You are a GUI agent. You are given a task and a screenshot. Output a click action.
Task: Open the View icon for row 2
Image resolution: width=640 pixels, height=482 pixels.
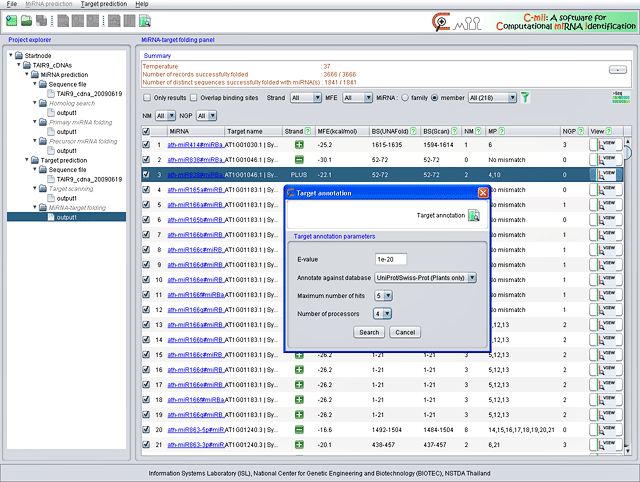coord(606,160)
